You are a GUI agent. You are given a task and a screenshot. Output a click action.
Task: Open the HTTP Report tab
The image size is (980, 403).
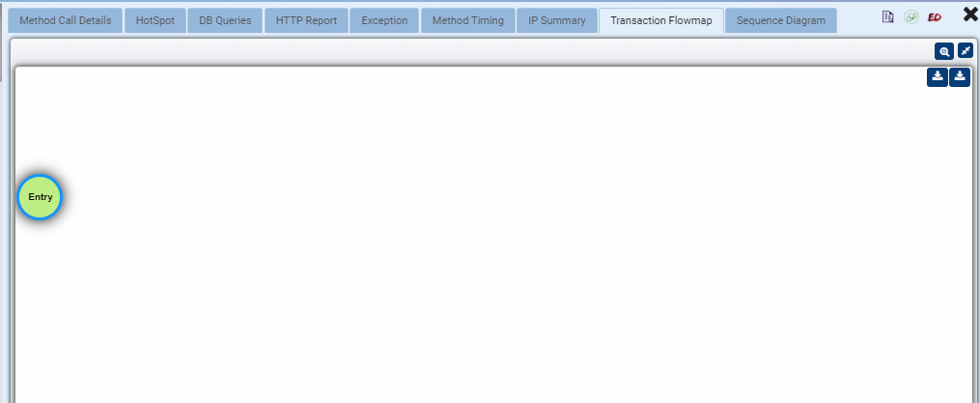click(x=306, y=20)
